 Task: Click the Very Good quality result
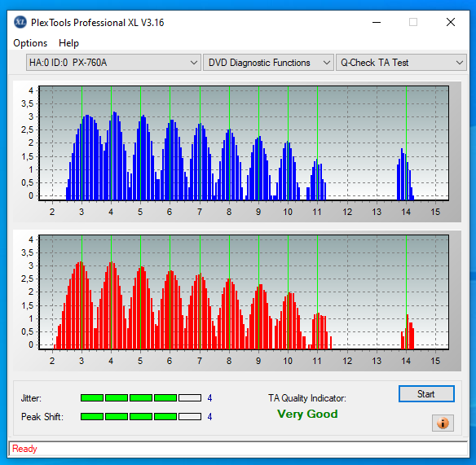pyautogui.click(x=307, y=414)
